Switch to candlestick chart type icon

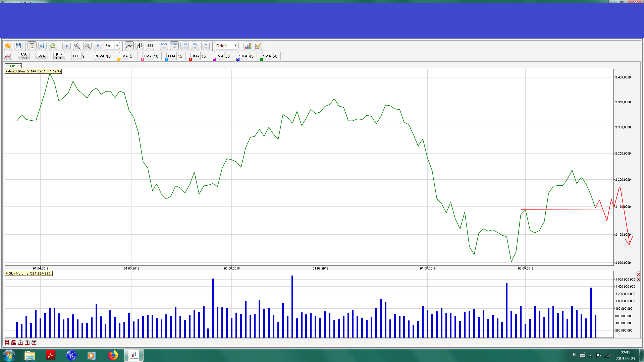click(150, 46)
